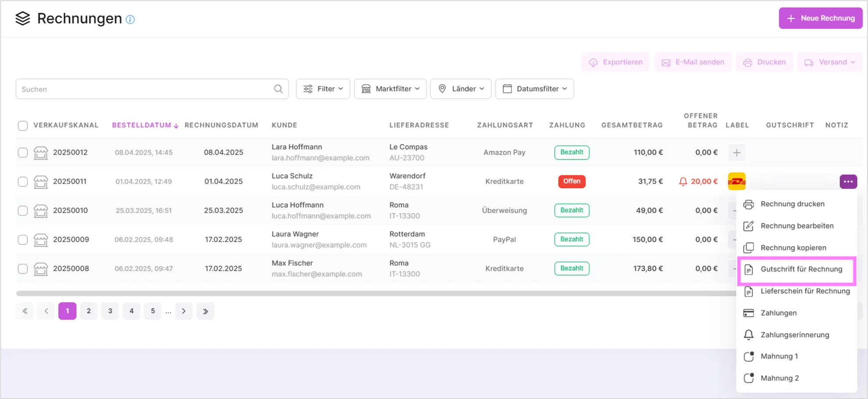Image resolution: width=868 pixels, height=399 pixels.
Task: Click customer name Max Fischer
Action: [x=292, y=263]
